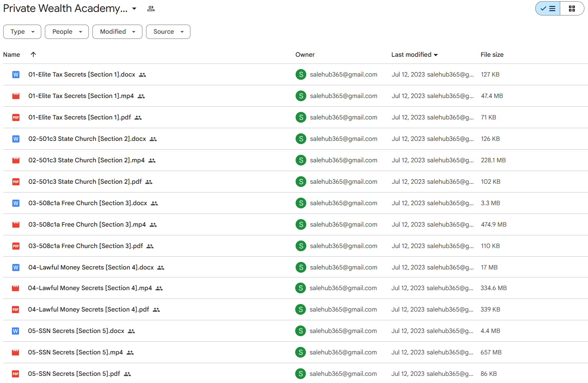The width and height of the screenshot is (588, 383).
Task: Click the 657 MB file size value
Action: pyautogui.click(x=491, y=352)
